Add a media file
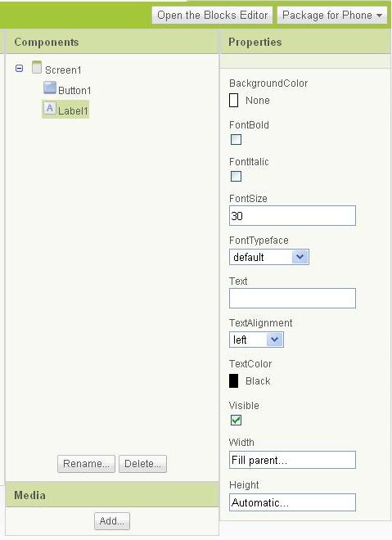The height and width of the screenshot is (540, 392). [112, 521]
